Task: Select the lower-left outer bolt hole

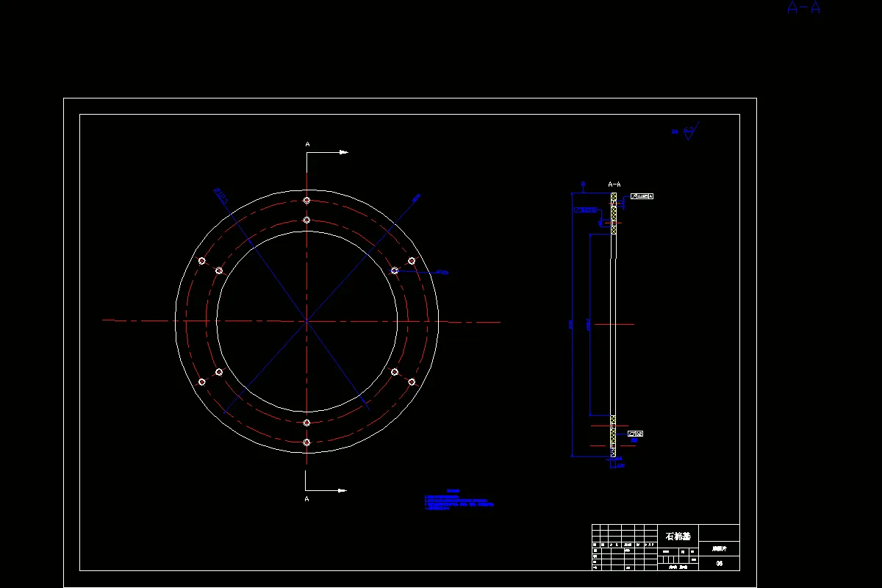Action: pyautogui.click(x=201, y=381)
